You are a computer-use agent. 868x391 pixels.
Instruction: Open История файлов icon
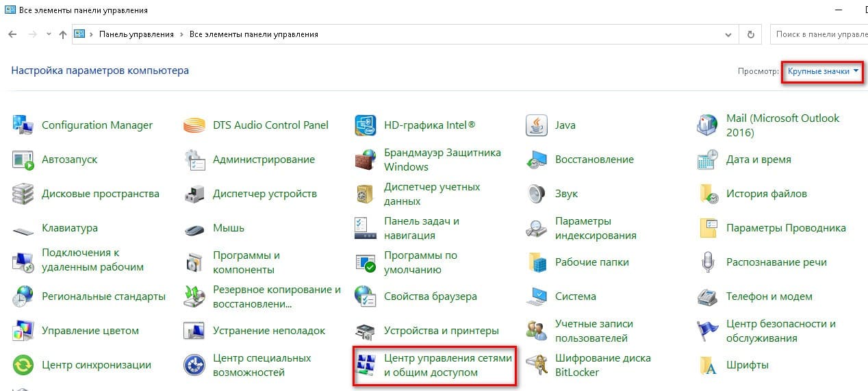(708, 194)
